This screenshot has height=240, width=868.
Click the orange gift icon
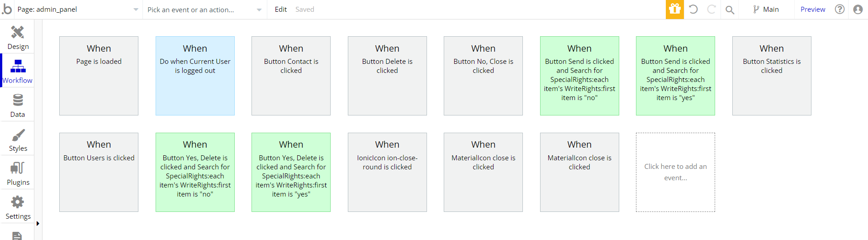(x=675, y=10)
